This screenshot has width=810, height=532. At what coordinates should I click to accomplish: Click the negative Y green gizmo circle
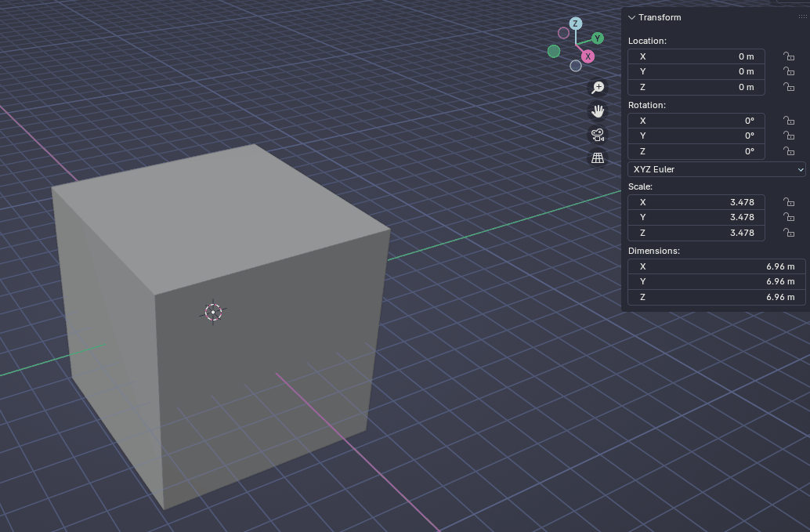click(x=554, y=51)
